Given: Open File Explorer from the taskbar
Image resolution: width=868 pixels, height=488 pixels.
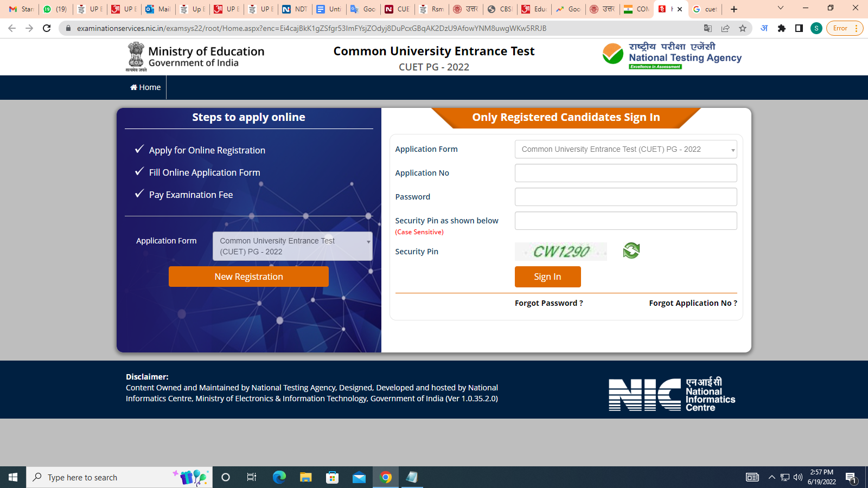Looking at the screenshot, I should [306, 477].
